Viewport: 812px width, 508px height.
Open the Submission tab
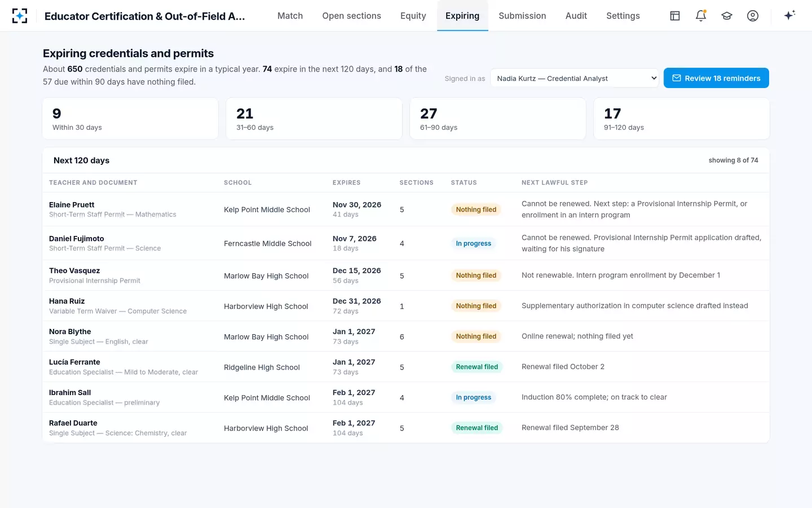pyautogui.click(x=522, y=16)
